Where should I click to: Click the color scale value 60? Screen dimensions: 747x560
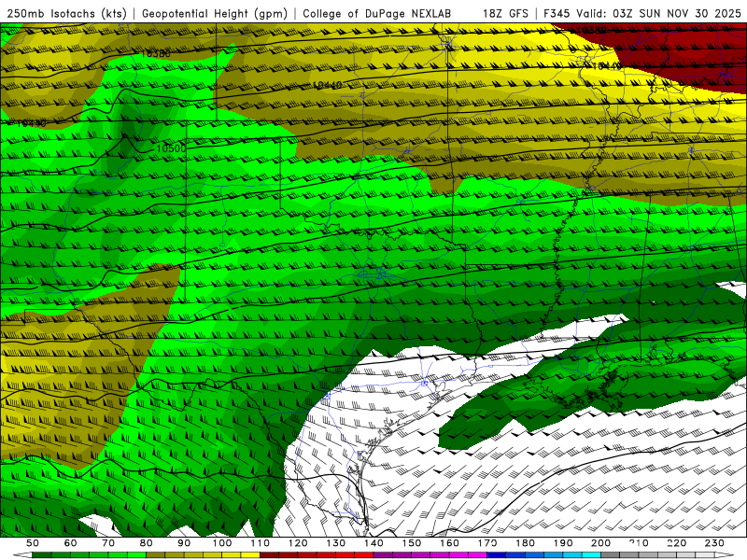click(70, 543)
